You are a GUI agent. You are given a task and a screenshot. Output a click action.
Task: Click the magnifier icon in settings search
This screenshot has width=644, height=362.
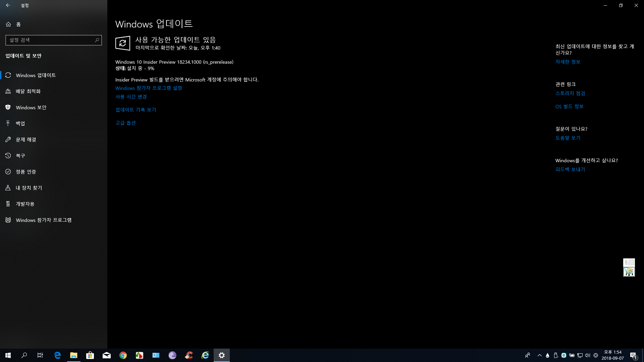click(97, 40)
